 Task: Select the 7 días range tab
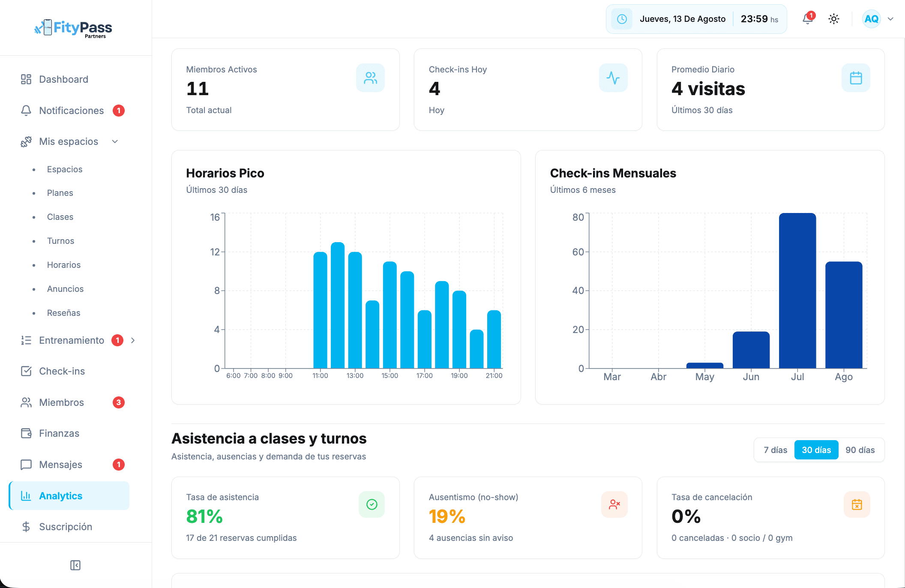[x=775, y=450]
